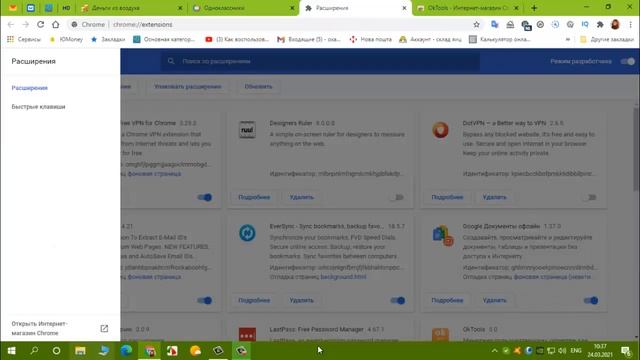Image resolution: width=640 pixels, height=360 pixels.
Task: Open a new tab with plus button
Action: pyautogui.click(x=534, y=8)
